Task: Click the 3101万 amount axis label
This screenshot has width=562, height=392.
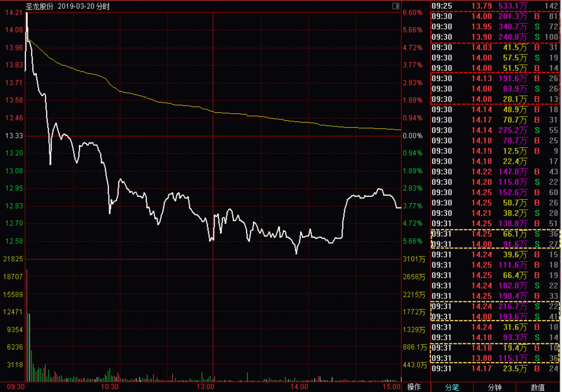Action: (x=414, y=259)
